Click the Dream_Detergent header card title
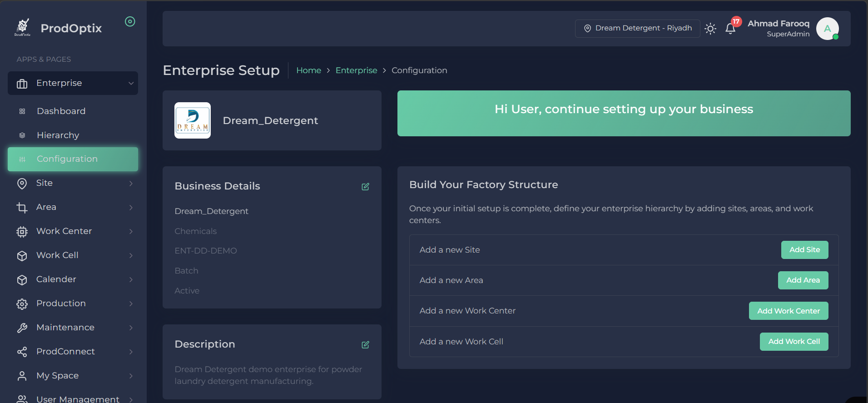This screenshot has width=868, height=403. (270, 120)
